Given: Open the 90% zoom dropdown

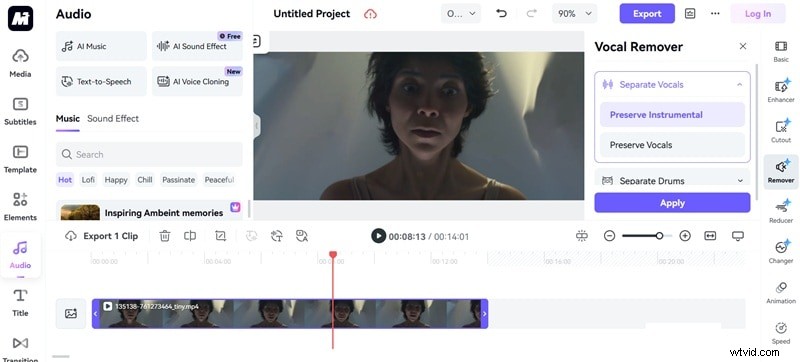Looking at the screenshot, I should (x=575, y=14).
